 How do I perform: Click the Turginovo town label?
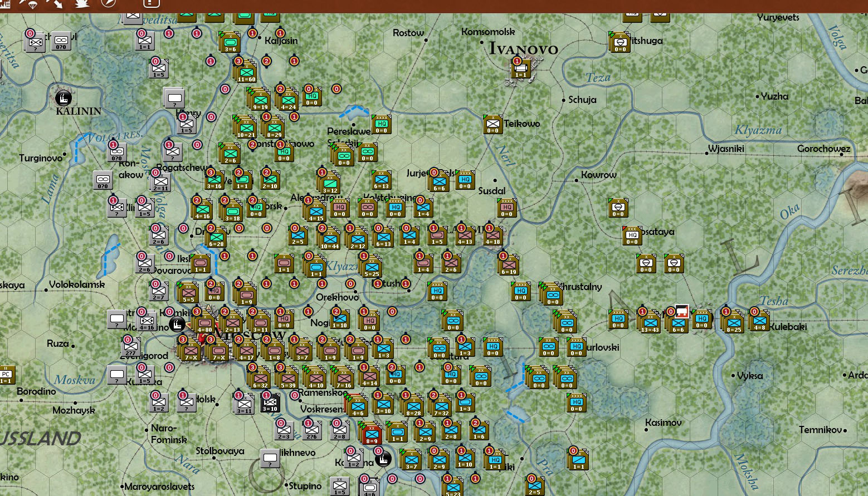coord(41,158)
